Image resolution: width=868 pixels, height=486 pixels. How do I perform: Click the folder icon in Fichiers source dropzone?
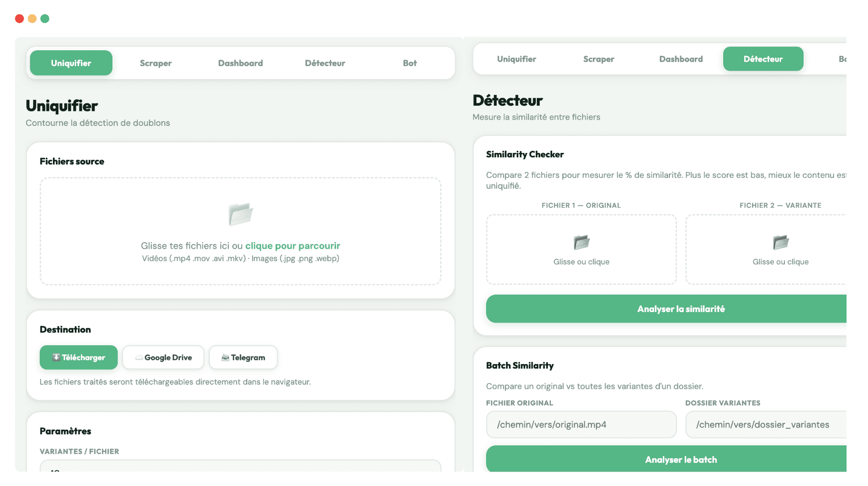click(241, 214)
